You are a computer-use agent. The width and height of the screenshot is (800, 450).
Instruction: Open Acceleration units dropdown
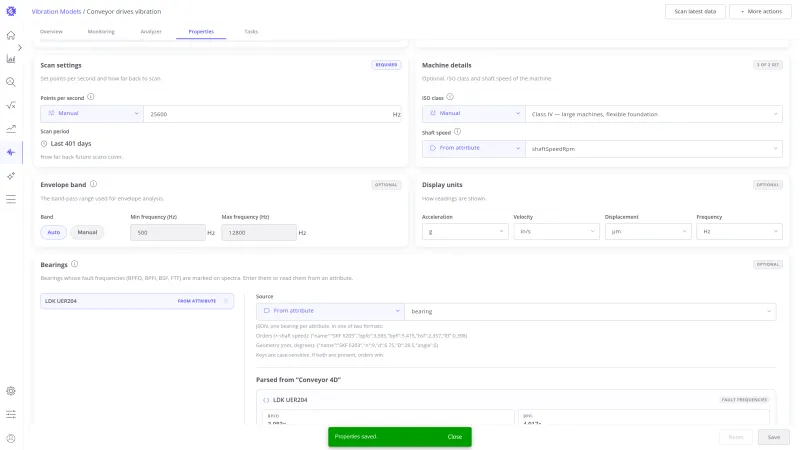click(x=465, y=232)
